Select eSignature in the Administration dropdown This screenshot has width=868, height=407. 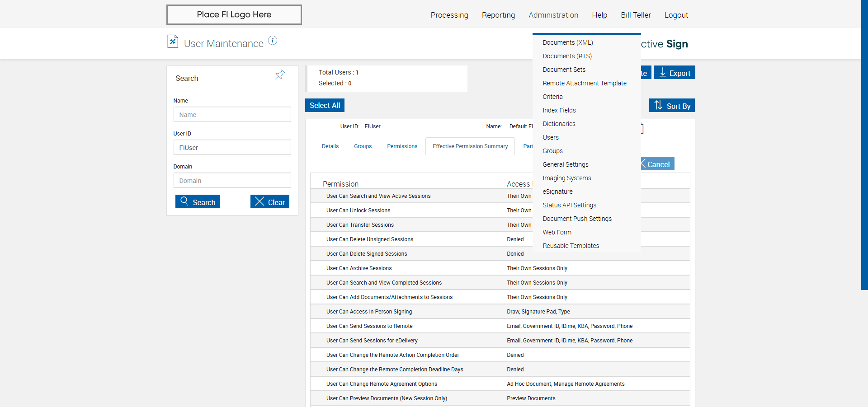point(557,192)
